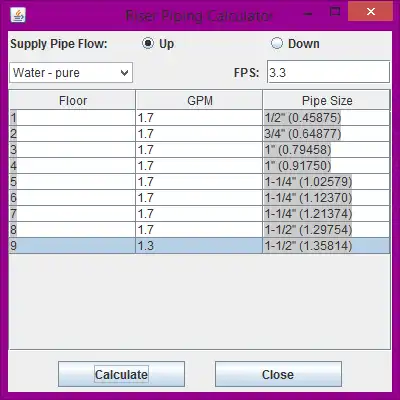The width and height of the screenshot is (400, 400).
Task: Select the Floor 2 cell
Action: coord(72,134)
